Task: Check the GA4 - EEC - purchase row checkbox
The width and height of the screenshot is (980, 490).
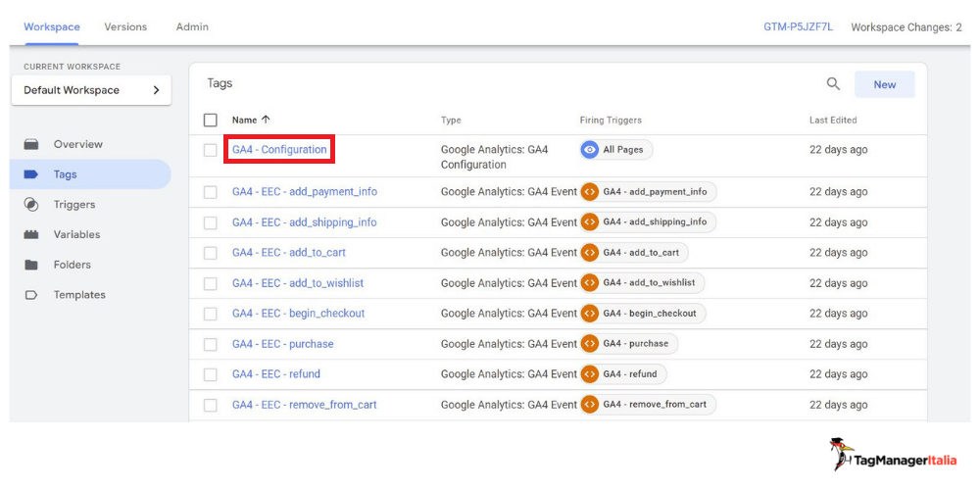Action: point(211,344)
